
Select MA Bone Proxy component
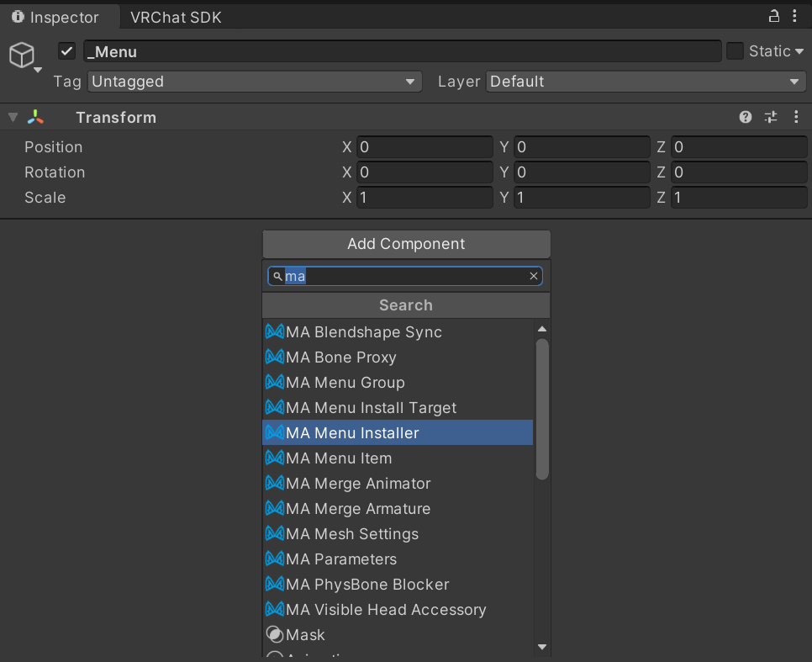(x=398, y=357)
